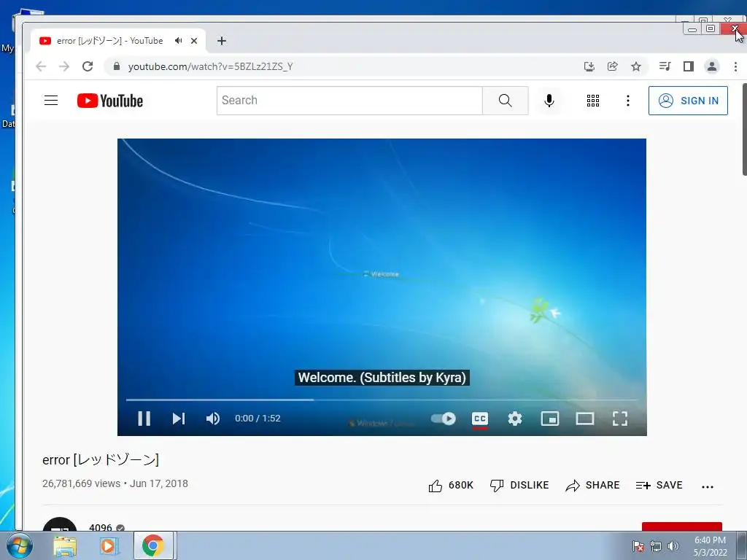Open more actions ellipsis under video
The image size is (747, 560).
(x=708, y=486)
